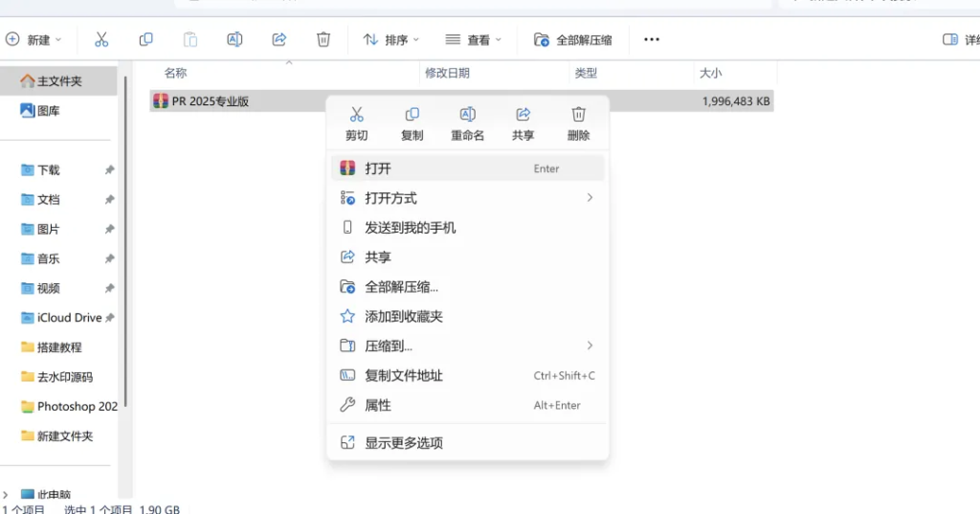
Task: Unpin 下载 using its pin icon
Action: coord(109,170)
